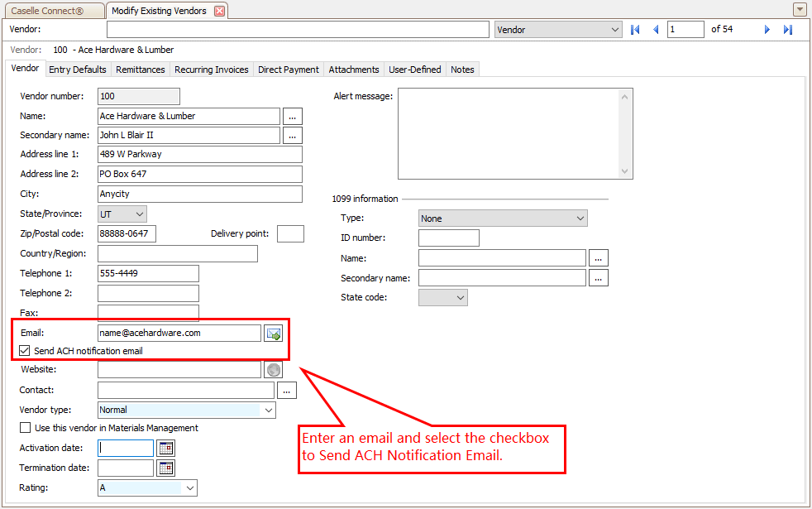Click the Delivery point field

(290, 233)
